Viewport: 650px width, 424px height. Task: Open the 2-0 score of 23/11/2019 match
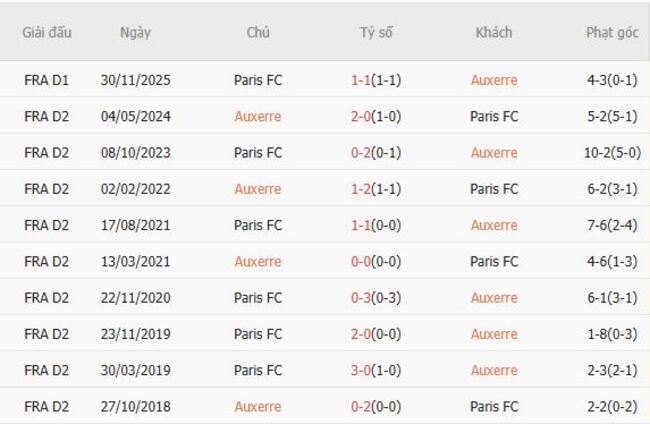coord(361,334)
